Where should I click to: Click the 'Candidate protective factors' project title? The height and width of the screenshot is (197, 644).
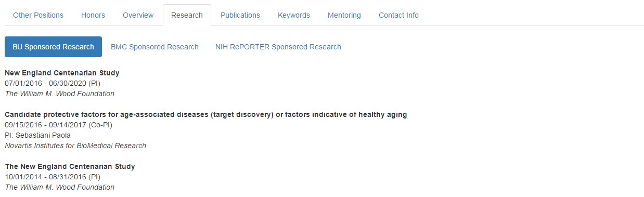tap(206, 114)
